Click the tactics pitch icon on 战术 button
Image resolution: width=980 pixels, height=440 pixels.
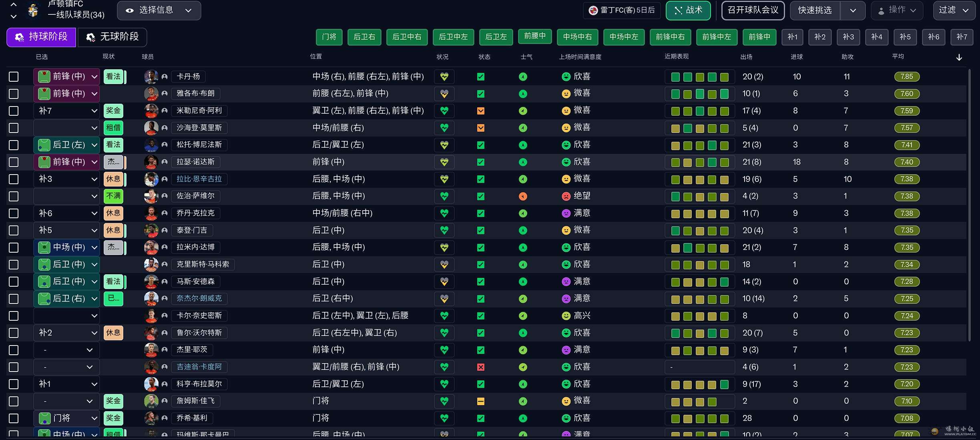point(677,10)
